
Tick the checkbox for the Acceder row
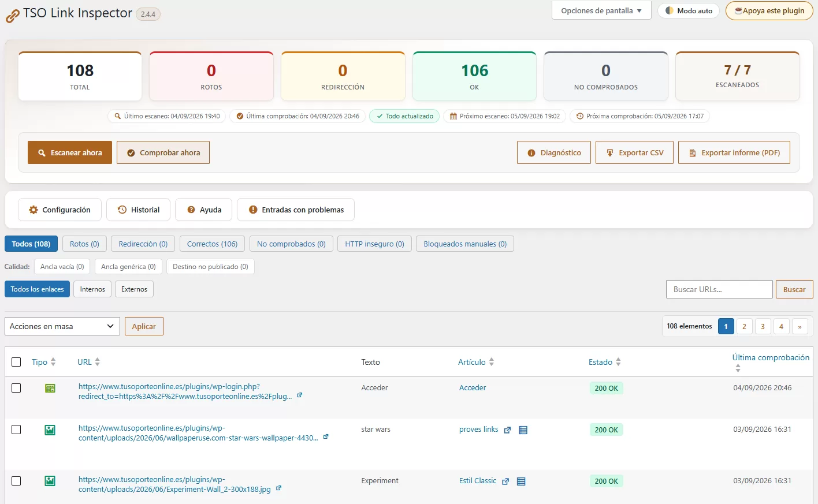point(16,388)
